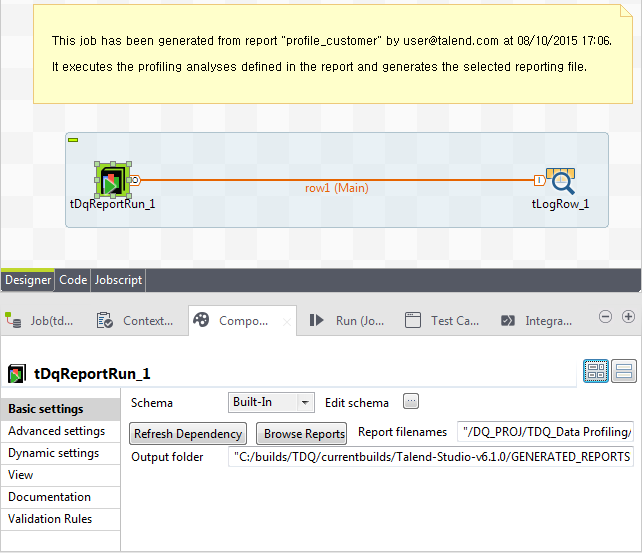
Task: Select the tDqReportRun_1 component icon on canvas
Action: coord(113,180)
